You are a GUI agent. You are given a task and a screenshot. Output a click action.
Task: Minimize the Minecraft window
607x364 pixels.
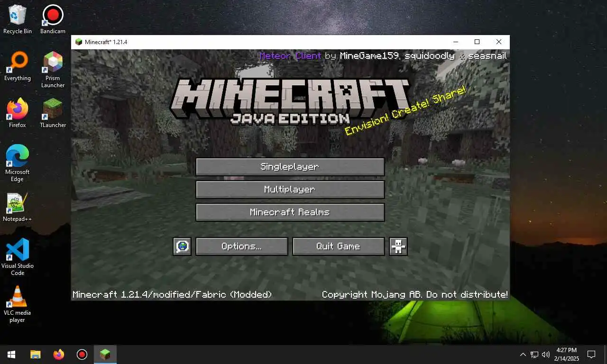pyautogui.click(x=455, y=42)
